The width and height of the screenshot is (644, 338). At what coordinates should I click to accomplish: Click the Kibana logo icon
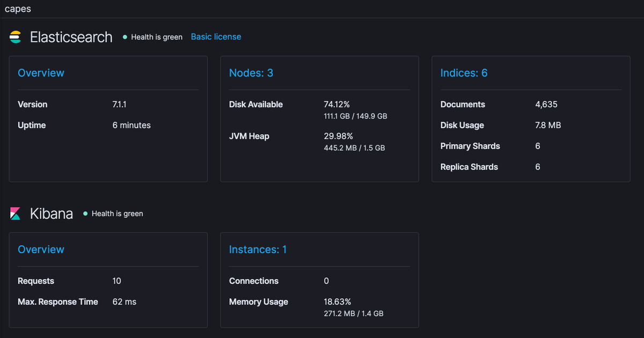tap(16, 213)
